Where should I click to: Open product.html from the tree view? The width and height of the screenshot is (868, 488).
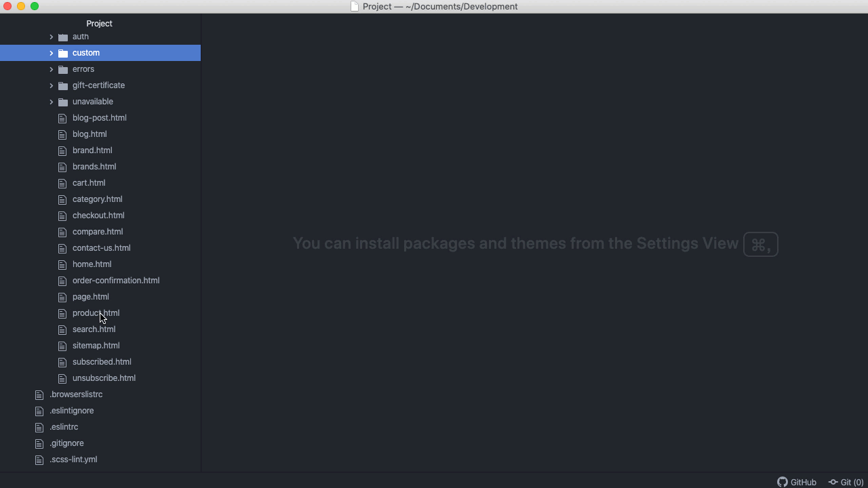click(96, 312)
